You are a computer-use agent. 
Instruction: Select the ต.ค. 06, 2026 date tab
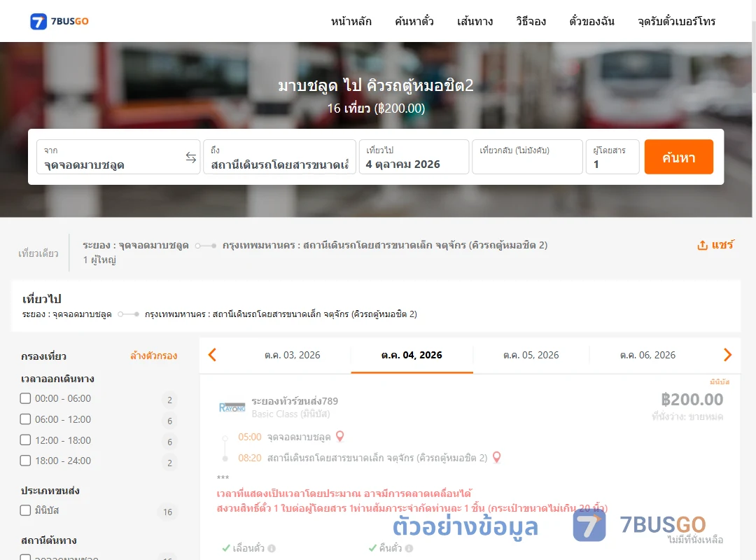[647, 356]
